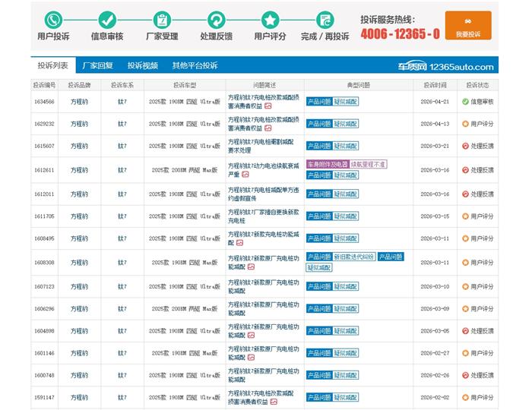532x410 pixels.
Task: Click the 处理反馈 refresh step icon
Action: pos(216,20)
